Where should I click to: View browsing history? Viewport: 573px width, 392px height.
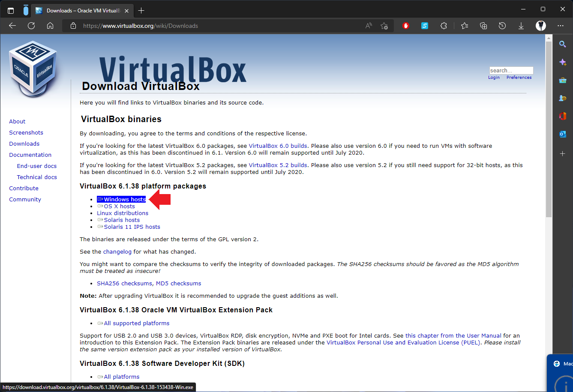[x=502, y=26]
